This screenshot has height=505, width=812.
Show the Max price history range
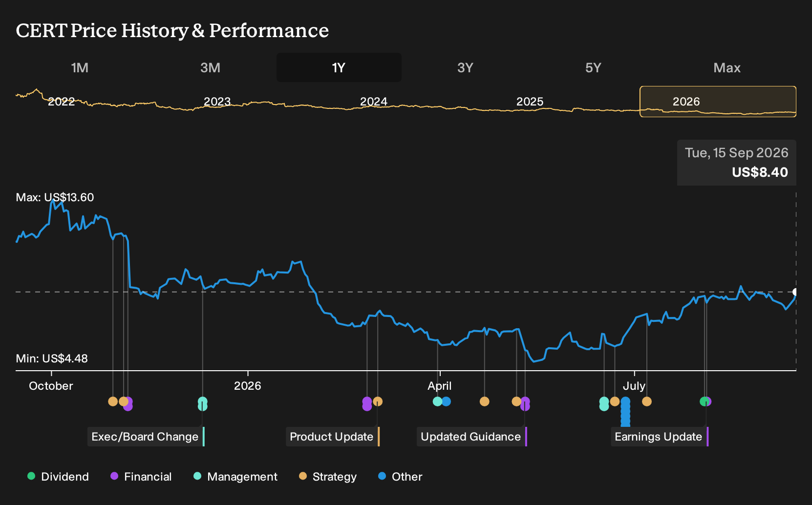click(x=727, y=67)
